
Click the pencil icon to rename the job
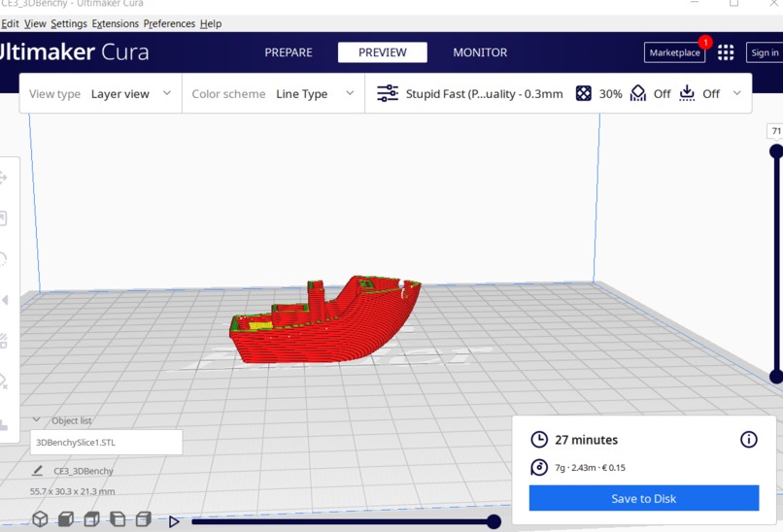38,471
